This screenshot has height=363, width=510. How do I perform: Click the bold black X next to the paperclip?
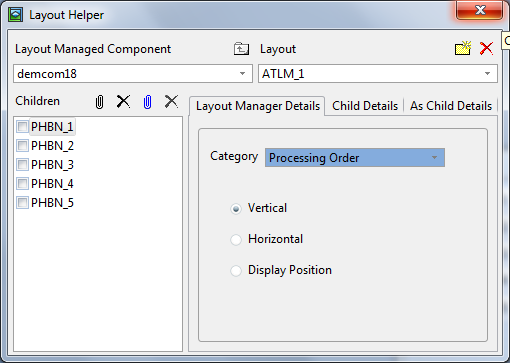123,101
